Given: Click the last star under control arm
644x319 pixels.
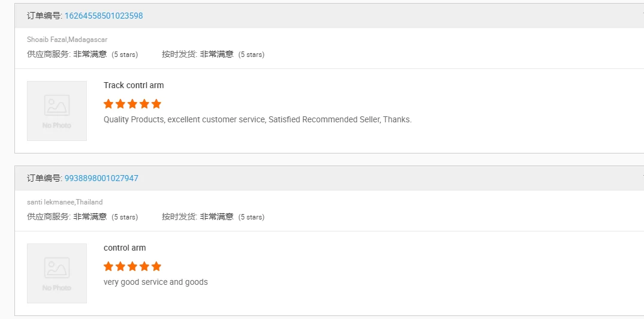Looking at the screenshot, I should [156, 266].
